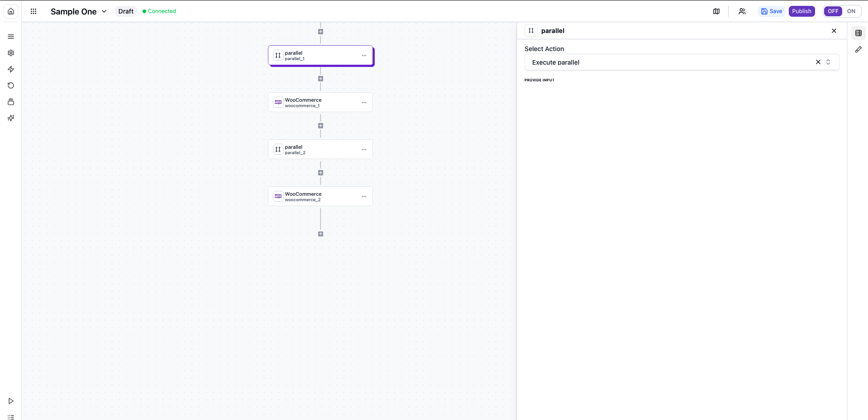Open the history icon in sidebar
Image resolution: width=868 pixels, height=420 pixels.
pyautogui.click(x=11, y=85)
